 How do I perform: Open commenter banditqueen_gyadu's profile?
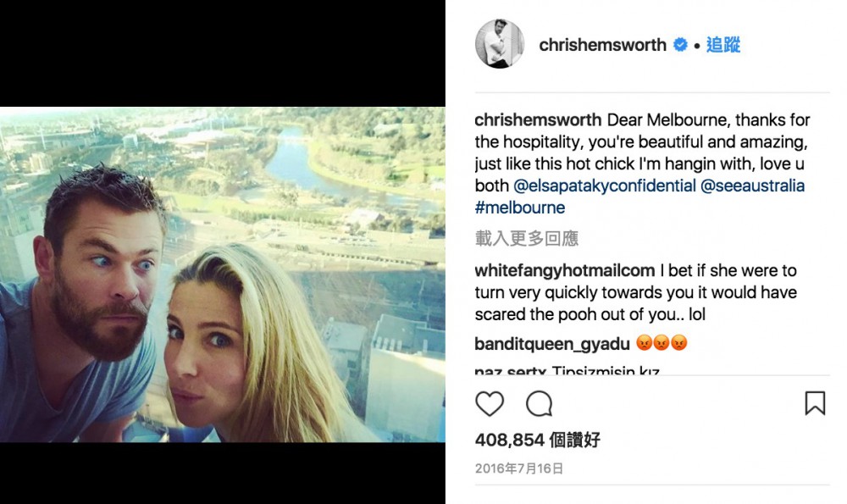pyautogui.click(x=552, y=344)
